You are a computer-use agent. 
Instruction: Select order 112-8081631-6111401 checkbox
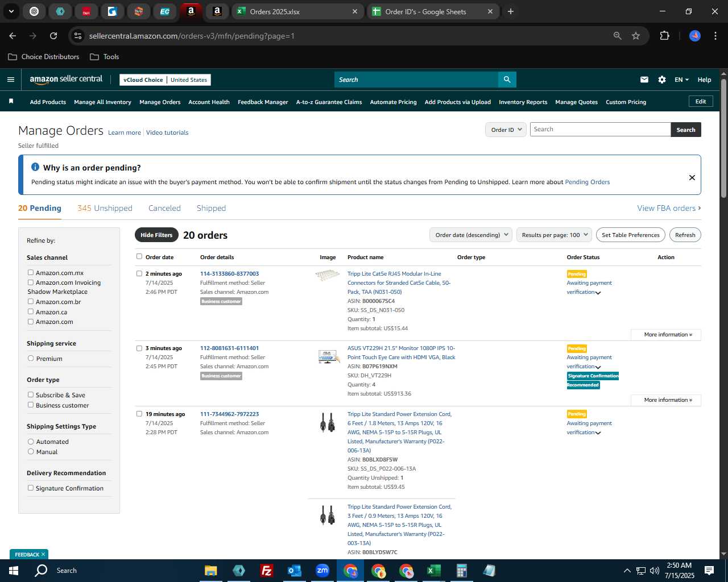pyautogui.click(x=139, y=348)
